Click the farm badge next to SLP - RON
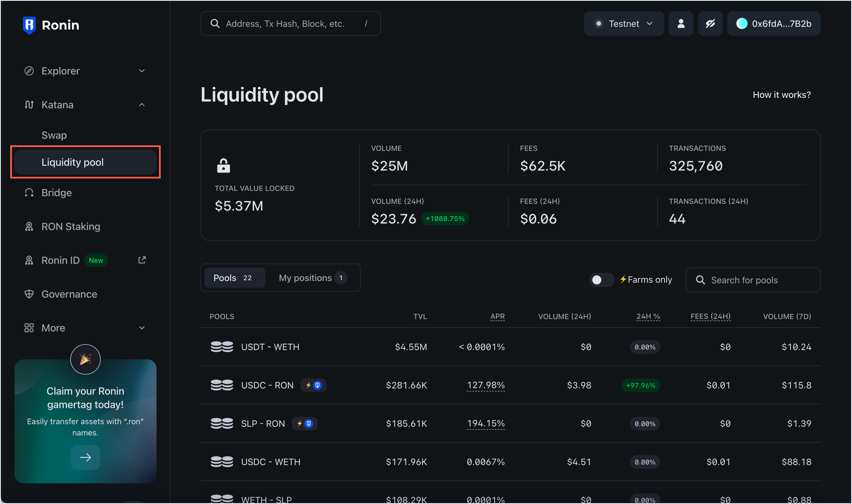This screenshot has width=852, height=504. pyautogui.click(x=304, y=424)
